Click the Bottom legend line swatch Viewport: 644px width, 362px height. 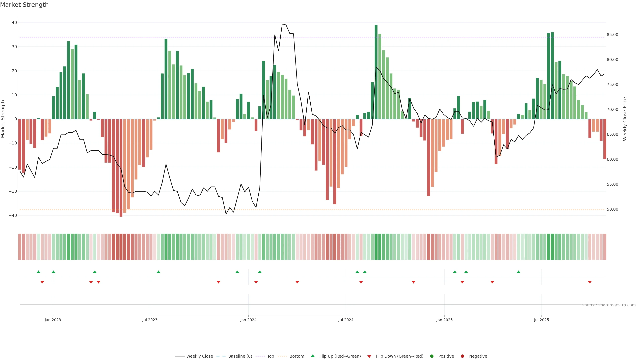282,356
